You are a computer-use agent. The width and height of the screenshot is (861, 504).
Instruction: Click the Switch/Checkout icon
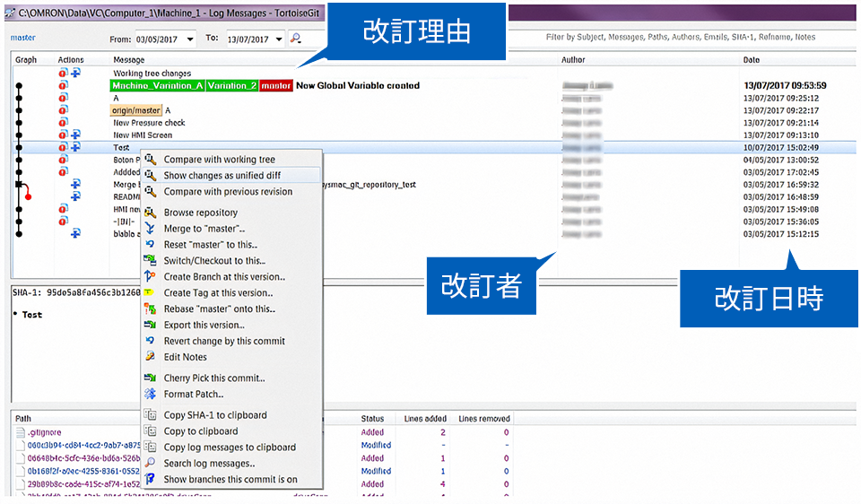point(150,260)
